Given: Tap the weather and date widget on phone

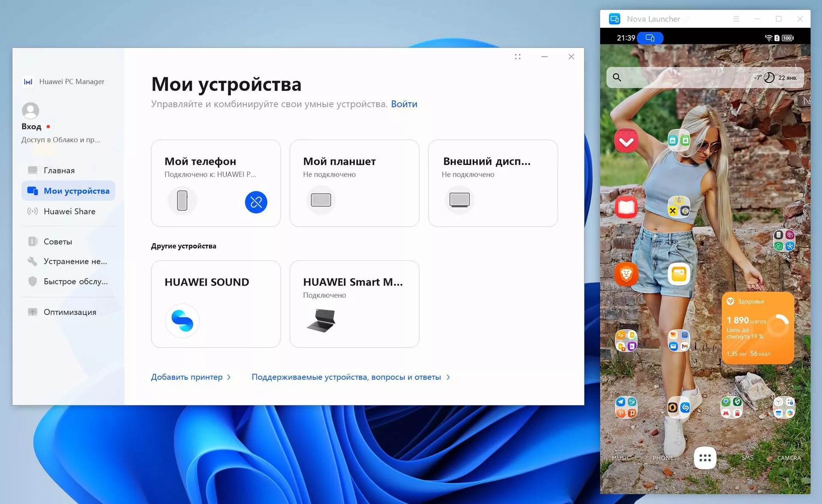Looking at the screenshot, I should pyautogui.click(x=775, y=78).
